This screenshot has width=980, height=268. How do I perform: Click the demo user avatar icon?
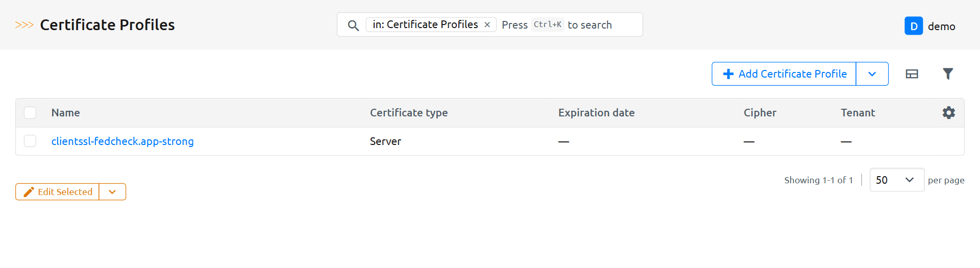tap(913, 26)
